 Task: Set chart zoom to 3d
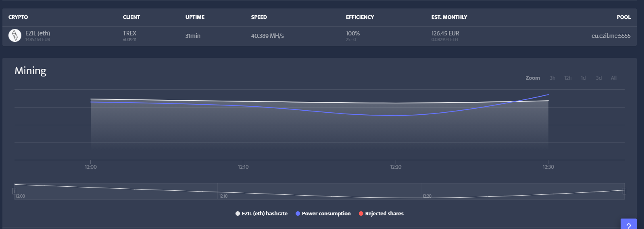tap(599, 78)
